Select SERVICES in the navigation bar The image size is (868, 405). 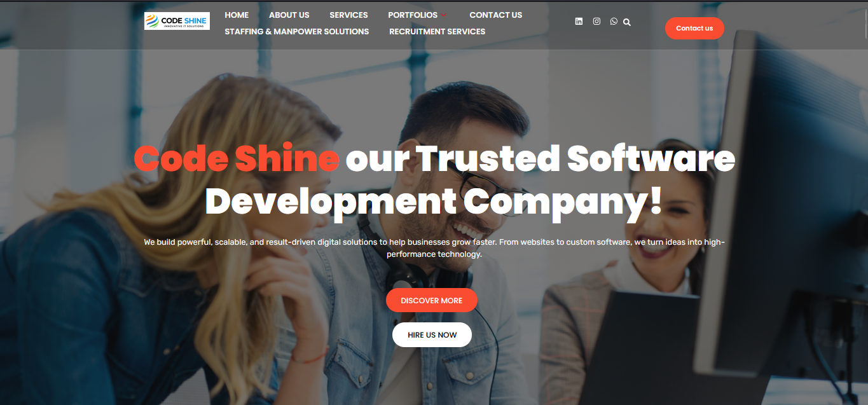coord(348,15)
